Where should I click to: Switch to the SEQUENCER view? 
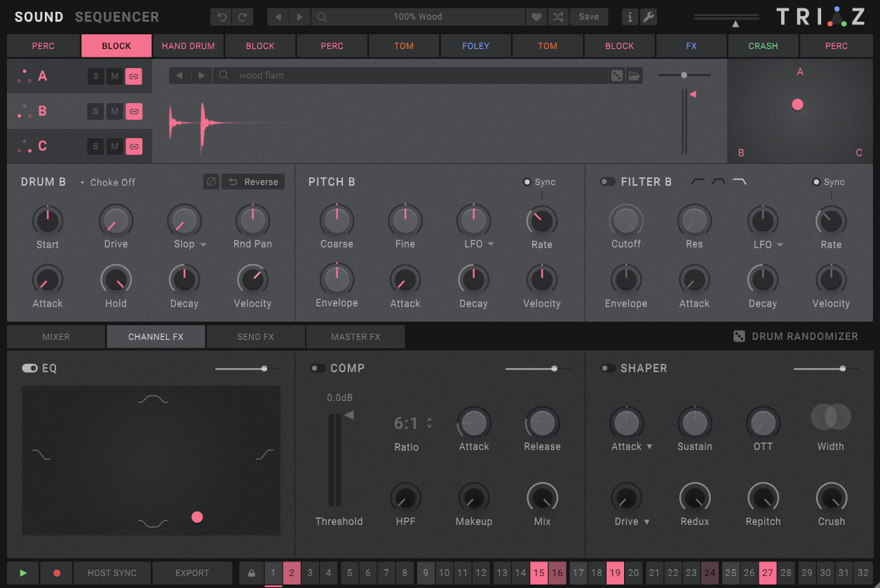(116, 17)
